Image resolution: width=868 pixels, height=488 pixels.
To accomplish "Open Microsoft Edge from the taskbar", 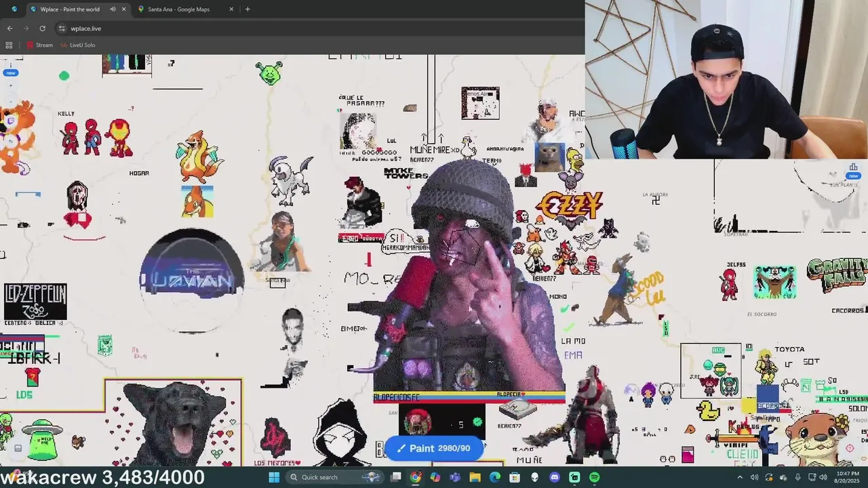I will tap(495, 477).
